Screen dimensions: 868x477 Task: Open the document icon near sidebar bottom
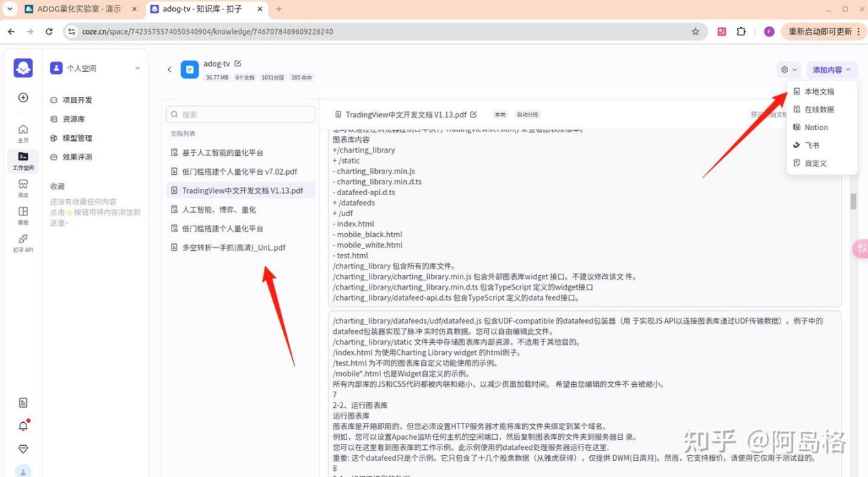pos(23,402)
